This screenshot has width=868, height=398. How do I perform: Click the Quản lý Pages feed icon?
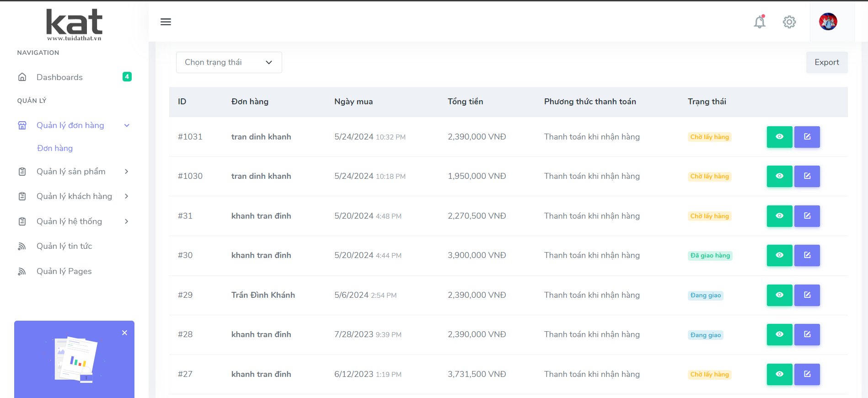[x=21, y=271]
